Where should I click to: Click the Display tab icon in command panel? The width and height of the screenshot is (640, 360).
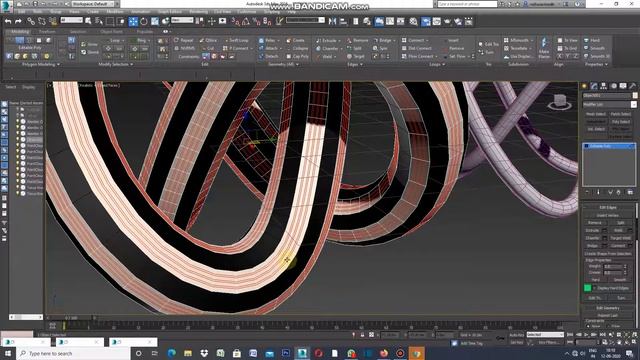(x=623, y=86)
